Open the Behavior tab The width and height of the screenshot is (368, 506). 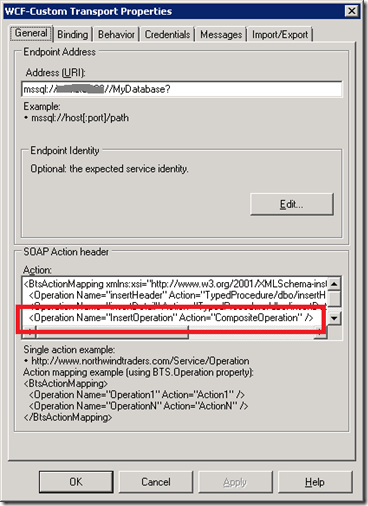pos(116,34)
